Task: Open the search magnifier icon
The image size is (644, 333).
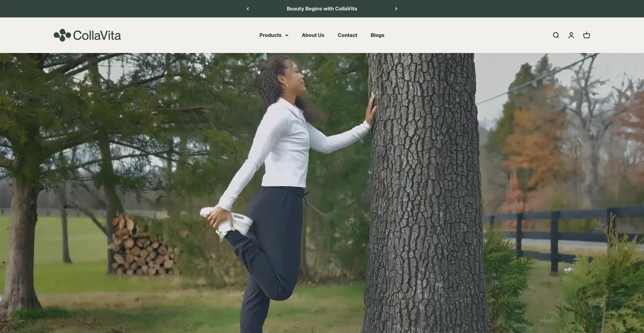Action: click(x=556, y=35)
